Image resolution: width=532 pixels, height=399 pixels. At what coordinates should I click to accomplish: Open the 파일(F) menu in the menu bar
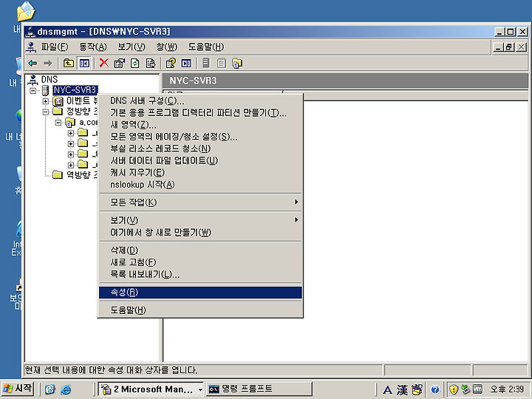[x=55, y=47]
